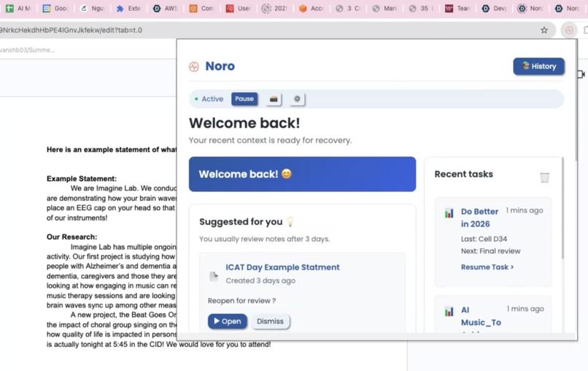
Task: Click 'Example Statement:' heading in the document
Action: (x=82, y=179)
